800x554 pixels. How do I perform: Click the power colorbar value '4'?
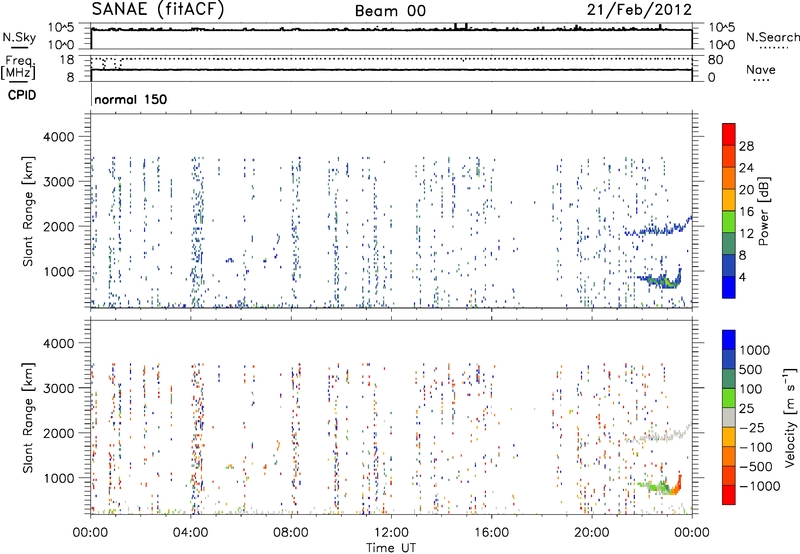pyautogui.click(x=742, y=277)
